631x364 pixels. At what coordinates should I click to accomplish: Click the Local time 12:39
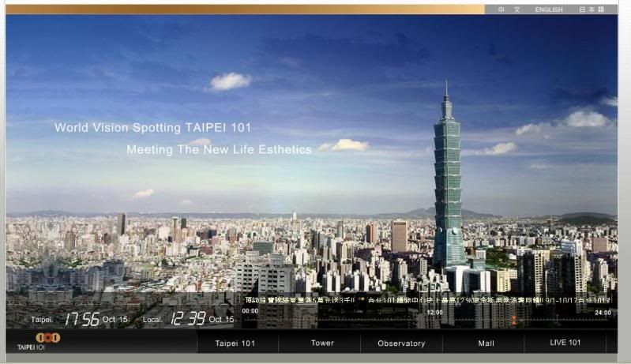click(188, 318)
